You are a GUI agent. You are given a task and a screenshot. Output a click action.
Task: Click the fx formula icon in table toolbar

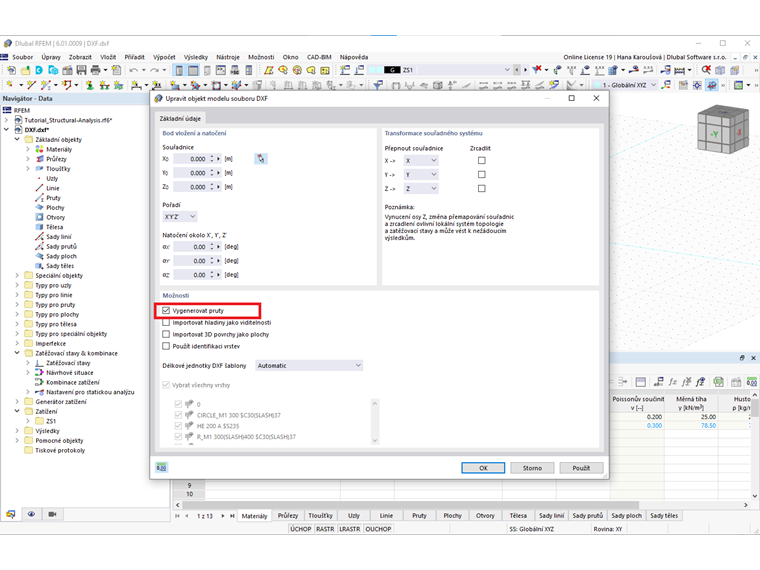point(673,382)
